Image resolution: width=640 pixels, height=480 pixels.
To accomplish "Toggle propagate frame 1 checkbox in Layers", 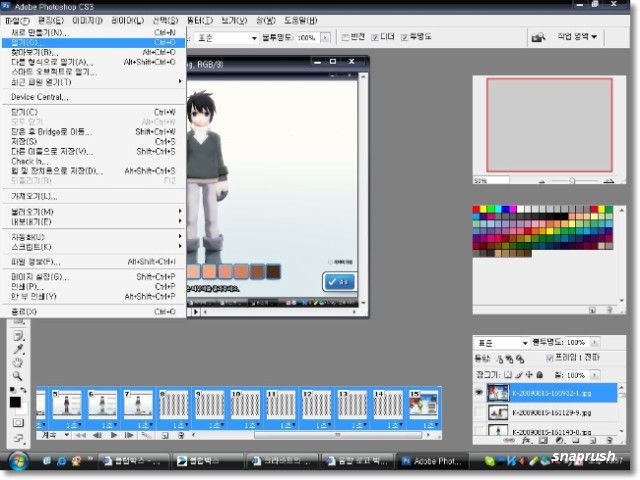I will point(550,358).
